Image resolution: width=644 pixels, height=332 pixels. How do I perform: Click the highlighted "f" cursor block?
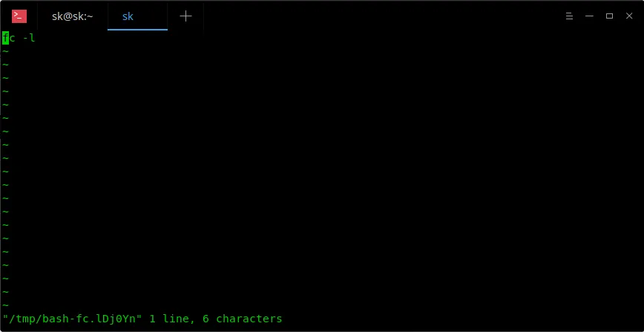(5, 38)
